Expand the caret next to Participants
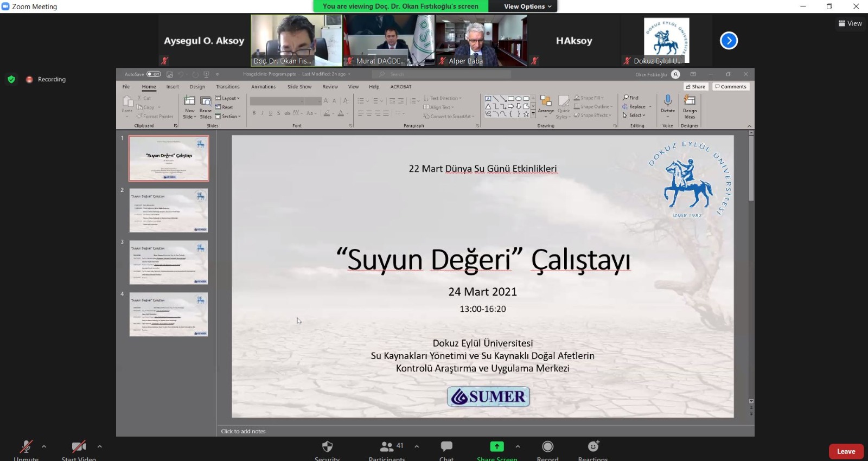 click(417, 446)
